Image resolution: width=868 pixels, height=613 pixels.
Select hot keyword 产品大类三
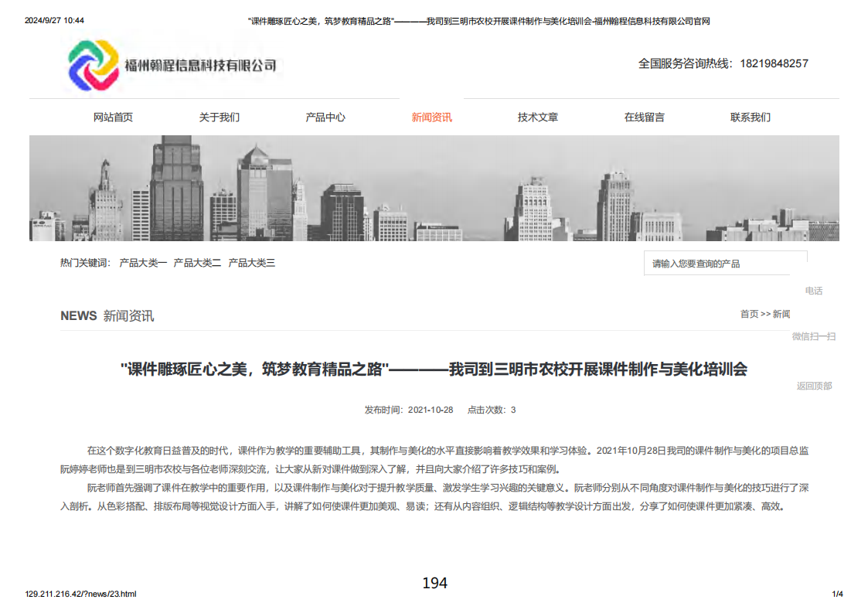252,263
